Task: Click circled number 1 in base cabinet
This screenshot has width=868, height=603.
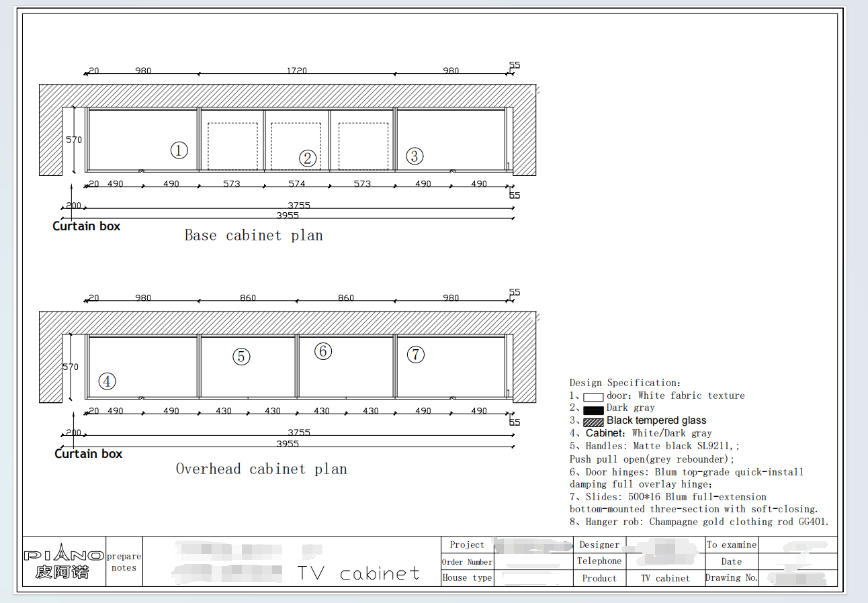Action: [179, 150]
